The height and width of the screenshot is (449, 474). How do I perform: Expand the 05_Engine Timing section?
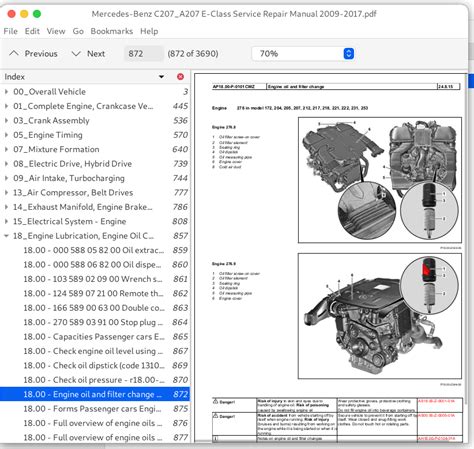tap(6, 135)
